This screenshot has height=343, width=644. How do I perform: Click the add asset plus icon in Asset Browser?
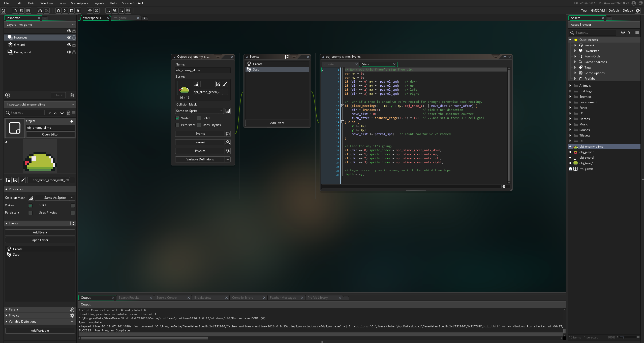pyautogui.click(x=623, y=32)
